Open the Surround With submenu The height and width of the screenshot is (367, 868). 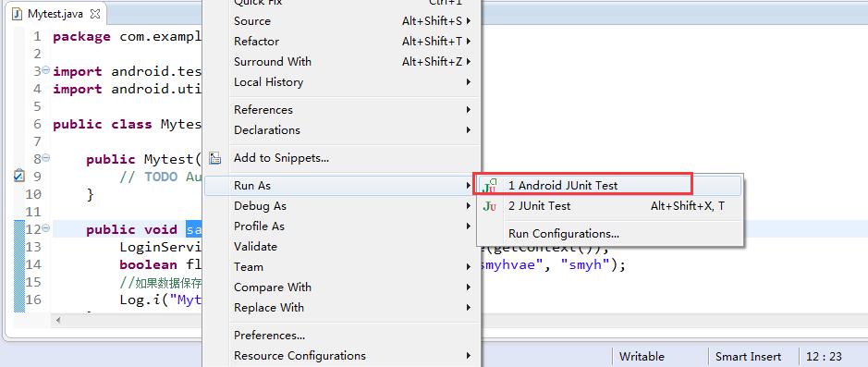click(x=341, y=61)
